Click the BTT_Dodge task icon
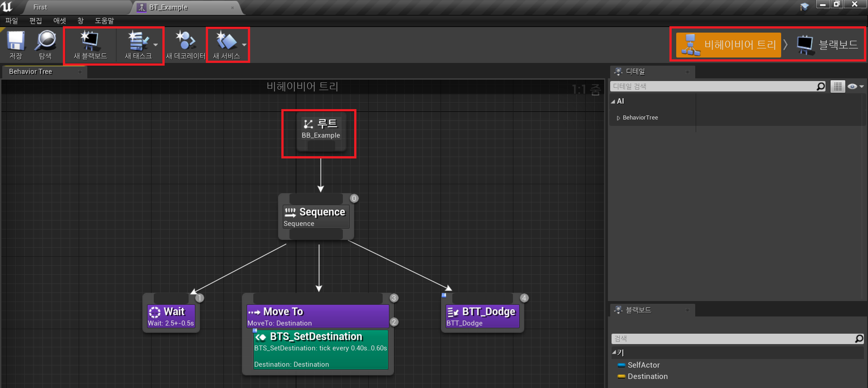 pyautogui.click(x=453, y=312)
